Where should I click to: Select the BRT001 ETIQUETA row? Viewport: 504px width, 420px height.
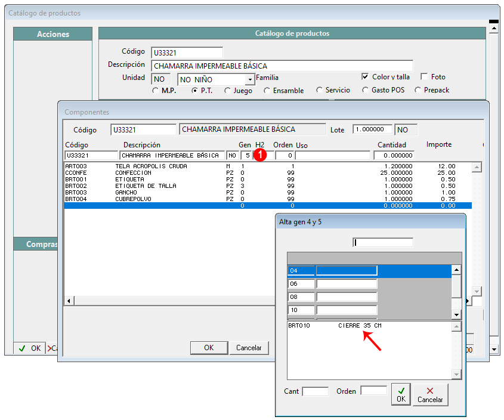[x=268, y=180]
